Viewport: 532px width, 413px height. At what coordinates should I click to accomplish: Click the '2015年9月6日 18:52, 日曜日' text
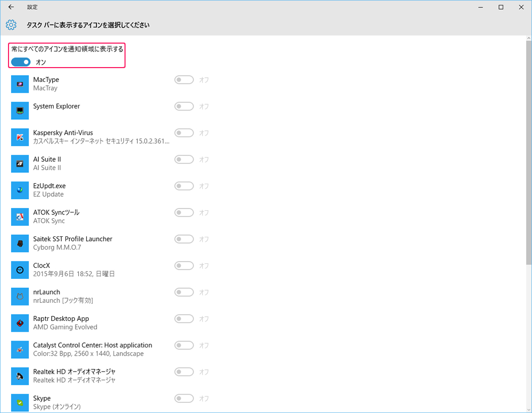pyautogui.click(x=73, y=274)
